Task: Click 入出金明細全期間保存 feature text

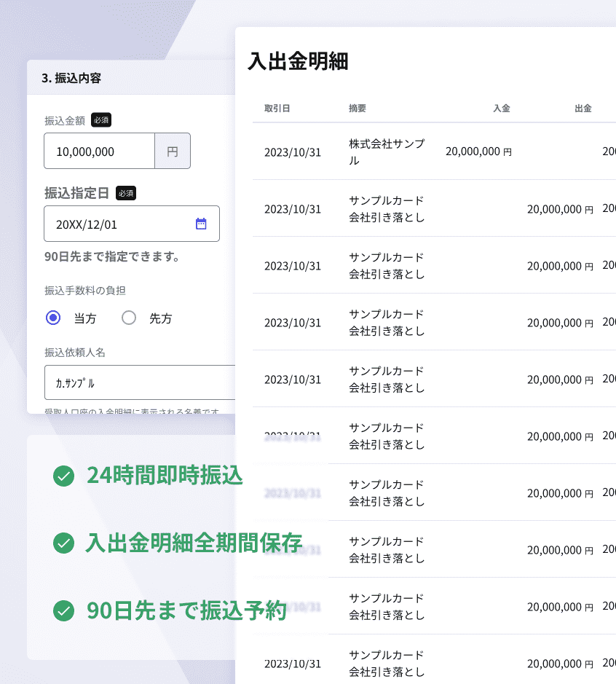Action: pyautogui.click(x=194, y=543)
